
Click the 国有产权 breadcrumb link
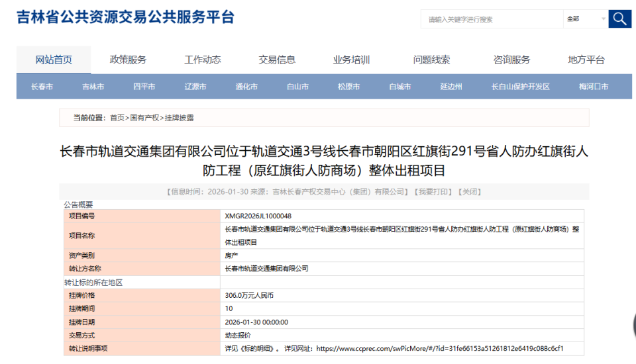(144, 118)
